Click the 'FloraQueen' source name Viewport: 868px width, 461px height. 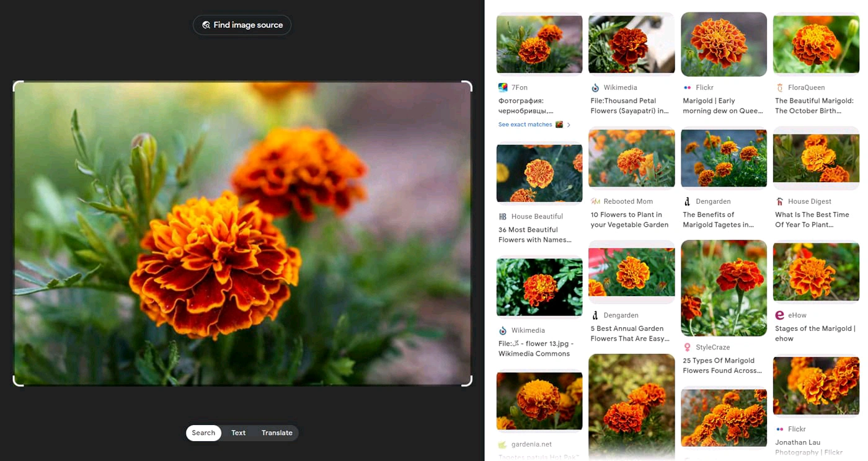pos(806,87)
